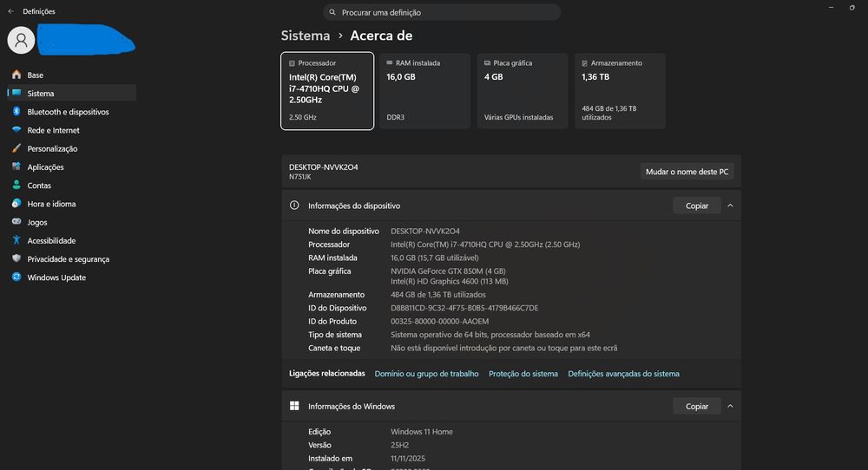Click the Hora e idioma globe icon
Image resolution: width=868 pixels, height=470 pixels.
click(16, 204)
